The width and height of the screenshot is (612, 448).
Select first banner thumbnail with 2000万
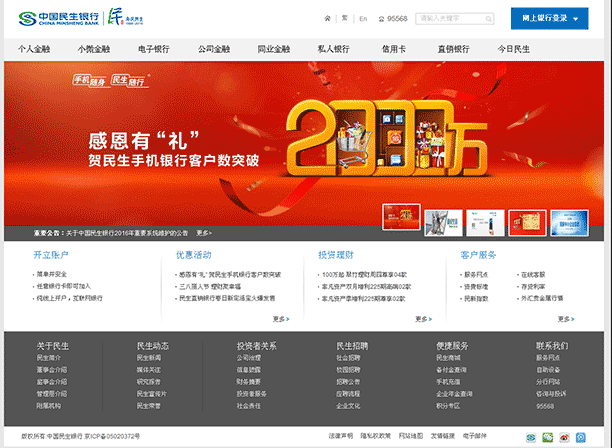(401, 217)
